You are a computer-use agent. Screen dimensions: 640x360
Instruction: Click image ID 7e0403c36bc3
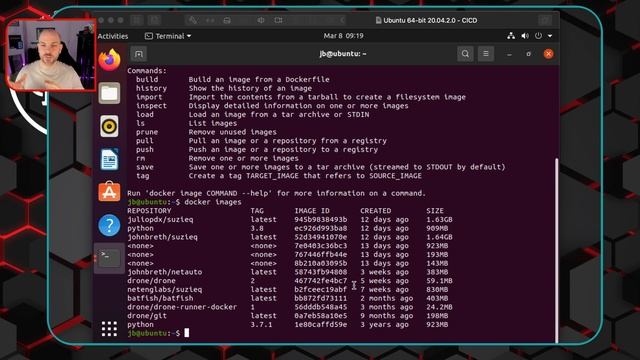pos(321,246)
